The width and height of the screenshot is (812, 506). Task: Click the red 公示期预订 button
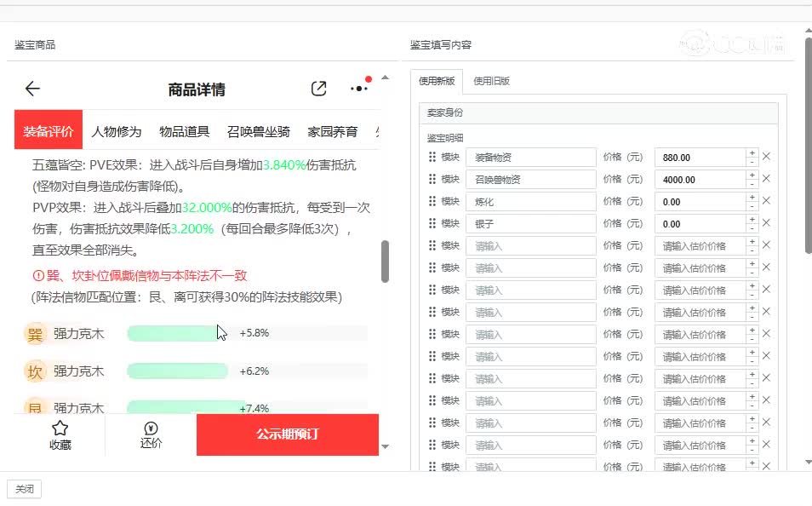tap(287, 434)
